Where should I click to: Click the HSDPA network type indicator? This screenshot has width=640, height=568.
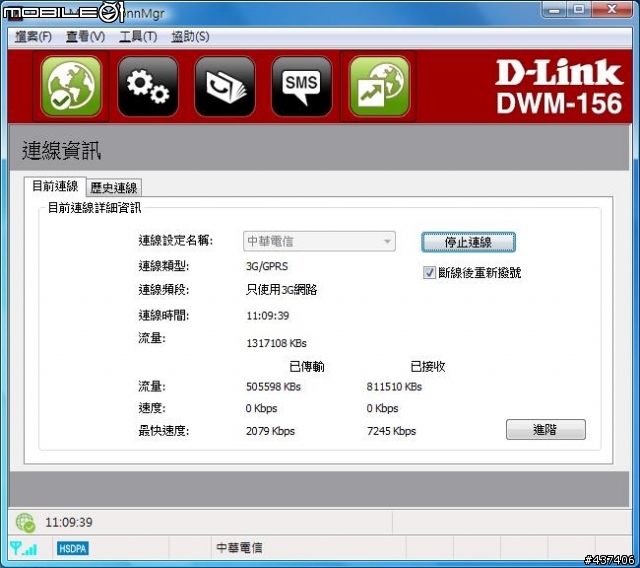(x=73, y=548)
